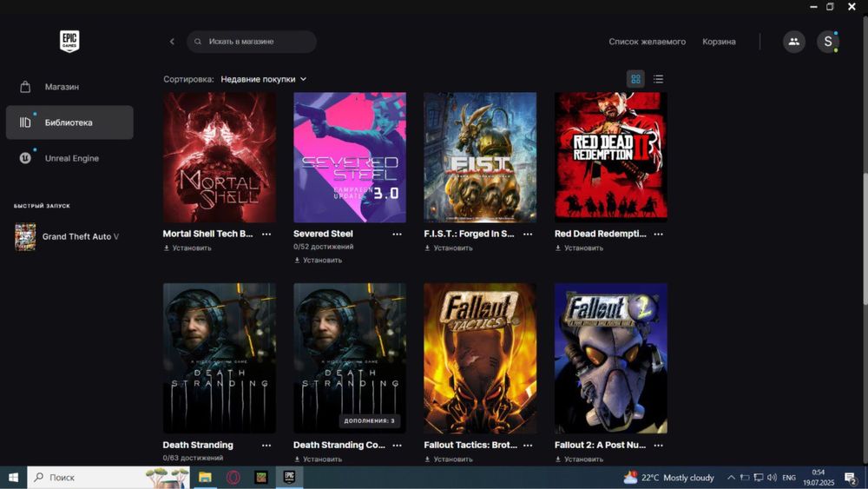Click the Epic Games taskbar icon
868x489 pixels.
(x=290, y=478)
